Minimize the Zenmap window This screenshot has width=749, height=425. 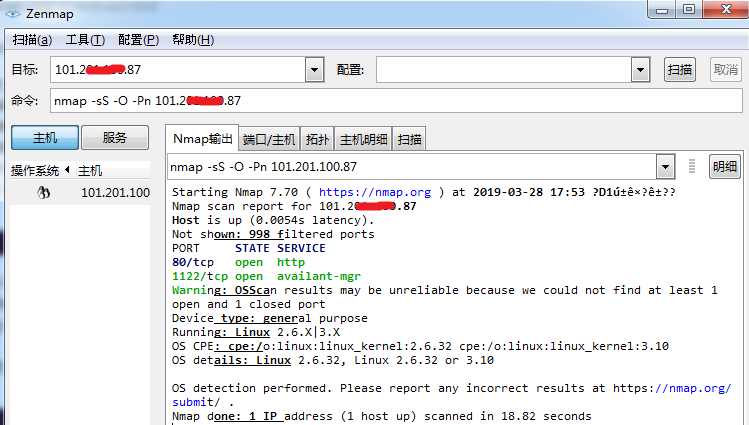[662, 10]
